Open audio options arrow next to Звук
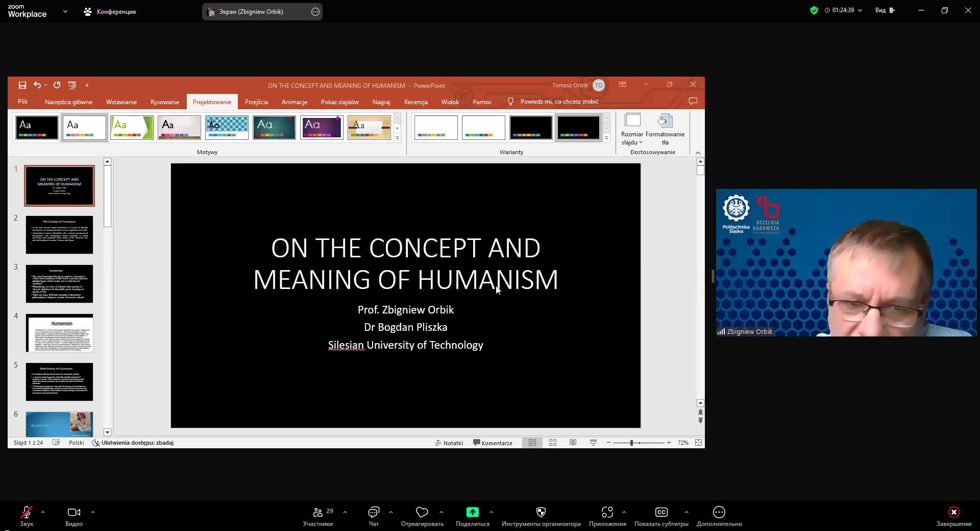Screen dimensions: 980x531 43,512
